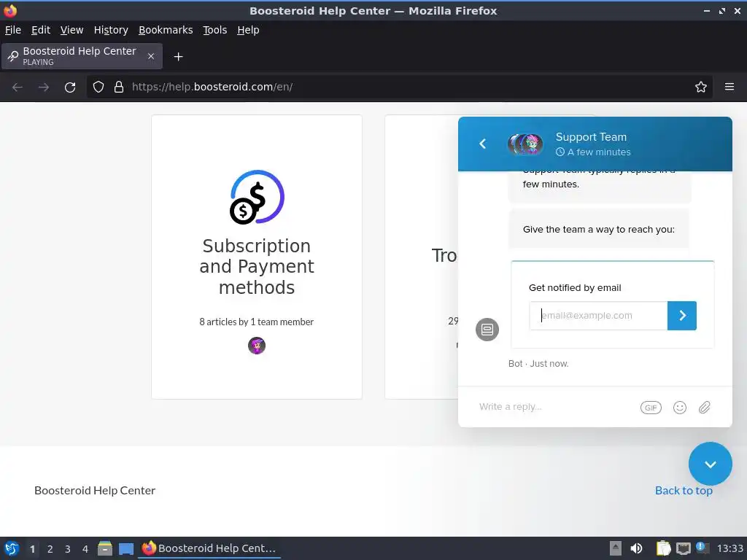Click the Get notified by email label
The image size is (747, 560).
tap(575, 287)
